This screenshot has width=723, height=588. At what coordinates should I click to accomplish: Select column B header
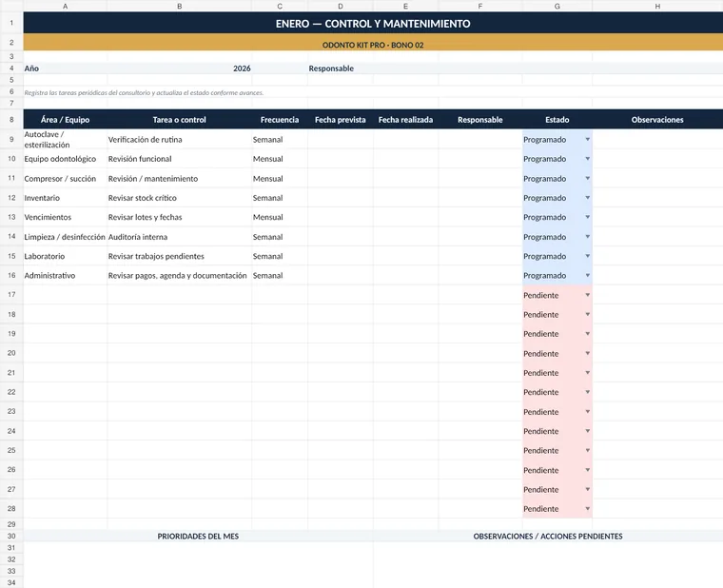click(x=180, y=6)
